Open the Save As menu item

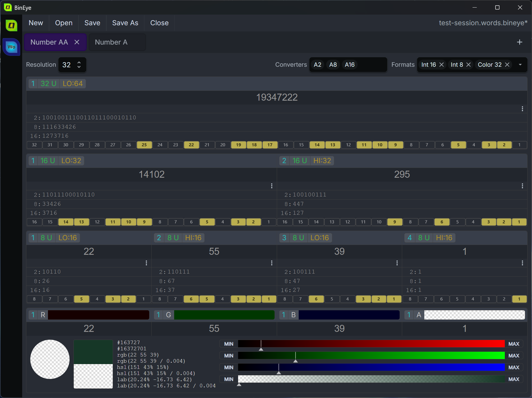(125, 23)
